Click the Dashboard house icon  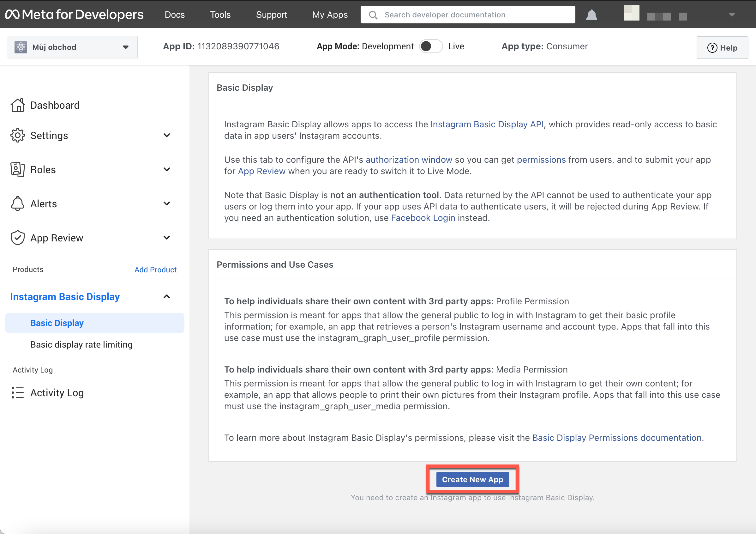coord(17,105)
